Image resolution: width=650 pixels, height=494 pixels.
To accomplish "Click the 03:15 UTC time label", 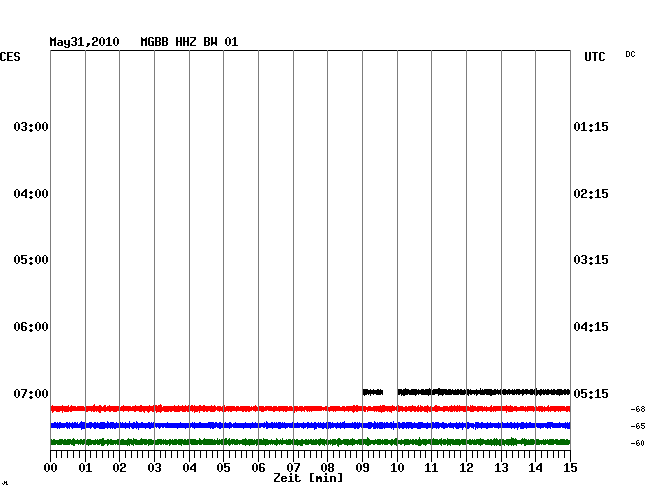I will point(591,260).
